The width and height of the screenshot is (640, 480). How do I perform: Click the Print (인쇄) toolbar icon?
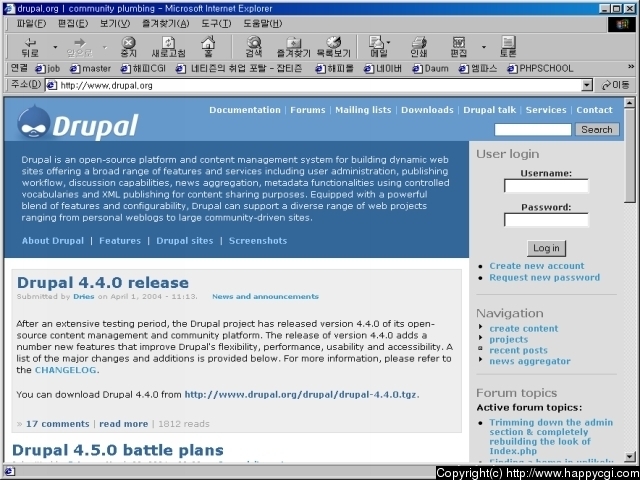pyautogui.click(x=419, y=47)
